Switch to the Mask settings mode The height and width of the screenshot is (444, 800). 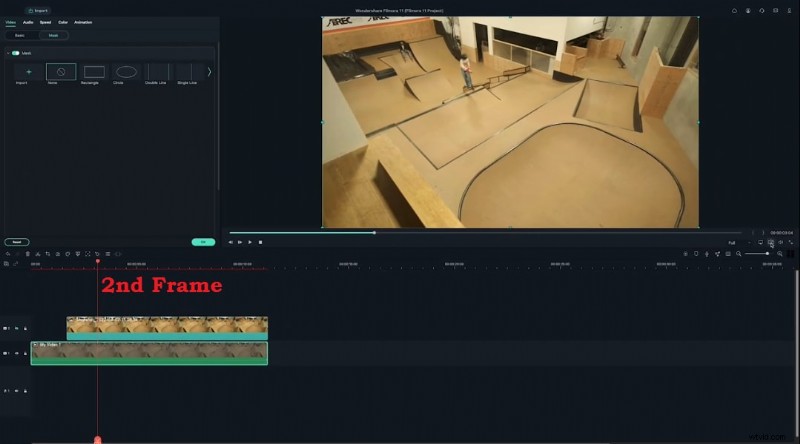tap(53, 35)
